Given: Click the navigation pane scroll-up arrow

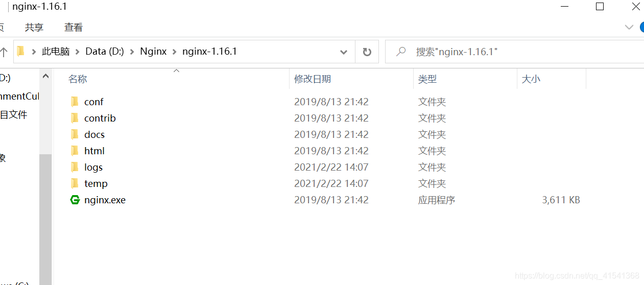Looking at the screenshot, I should [45, 77].
